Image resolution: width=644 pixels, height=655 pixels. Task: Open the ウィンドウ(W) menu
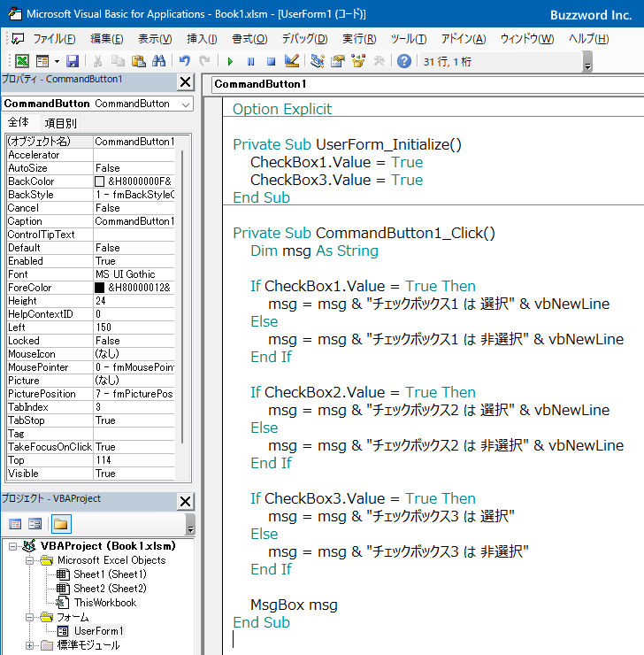(527, 39)
